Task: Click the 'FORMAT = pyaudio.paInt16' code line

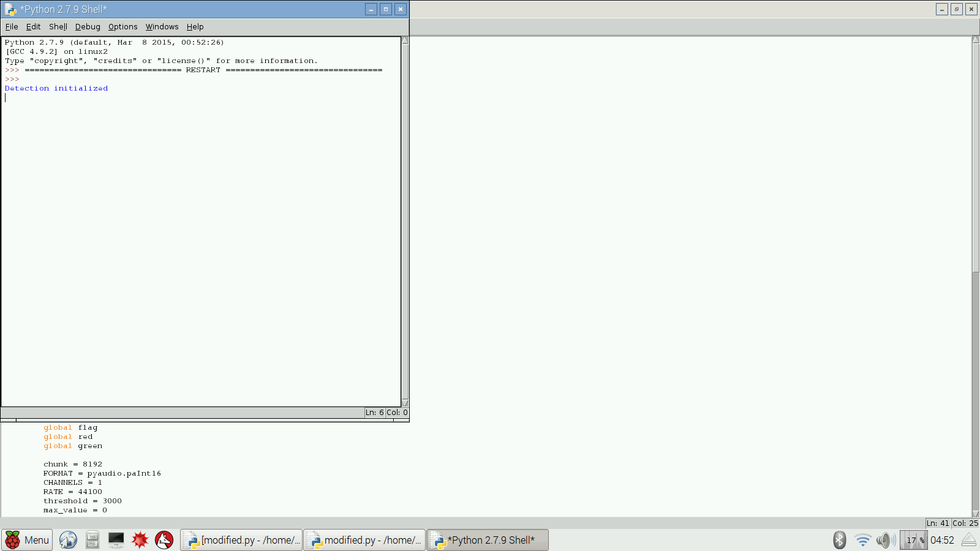Action: tap(102, 473)
